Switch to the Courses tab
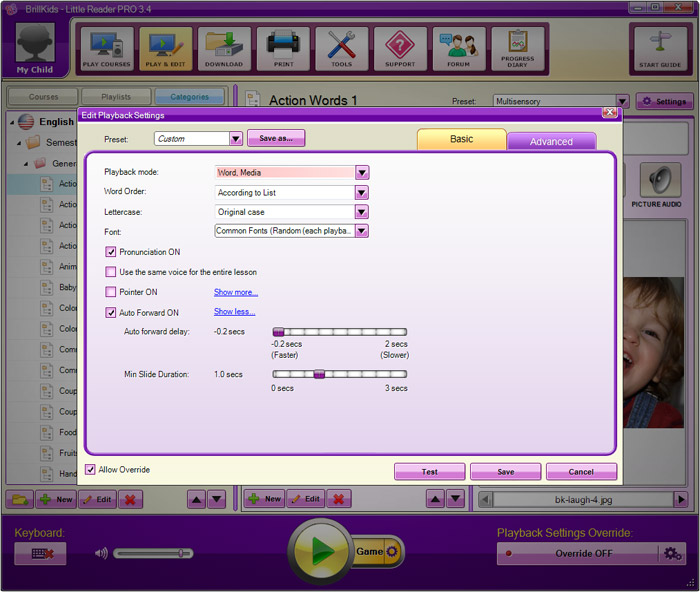This screenshot has width=700, height=592. tap(43, 97)
